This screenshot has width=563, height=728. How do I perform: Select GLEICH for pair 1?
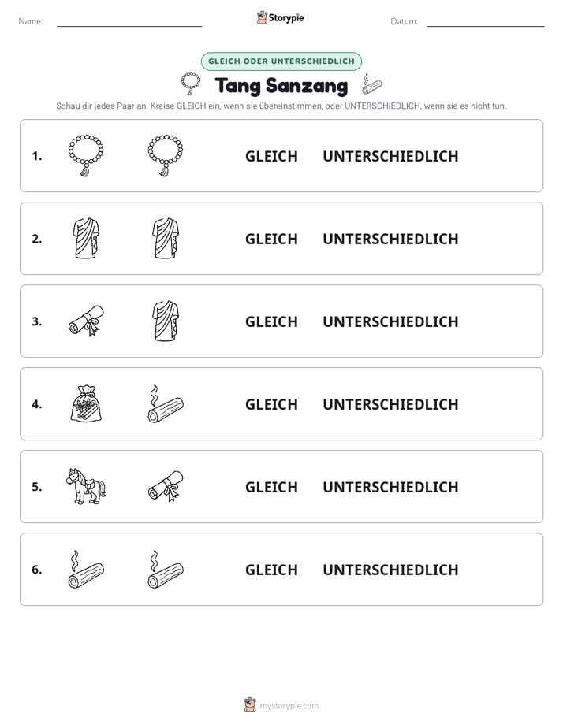pos(271,157)
